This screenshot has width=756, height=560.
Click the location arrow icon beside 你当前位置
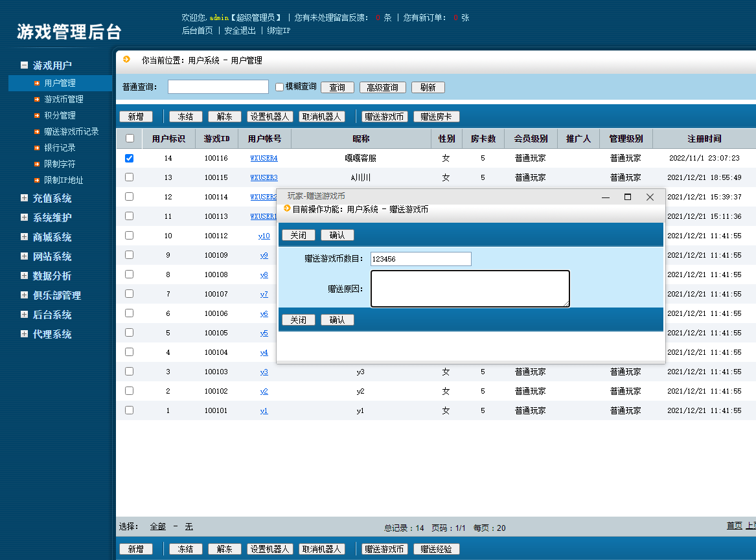[x=126, y=60]
